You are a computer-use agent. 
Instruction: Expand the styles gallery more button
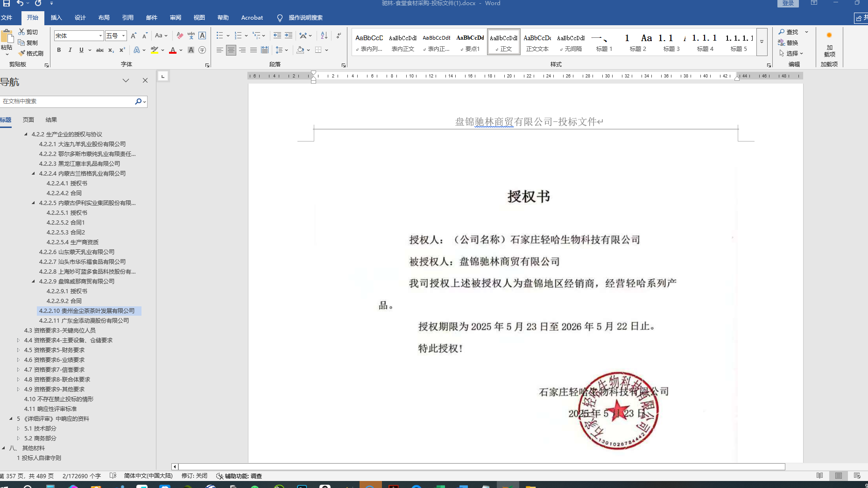pos(762,42)
